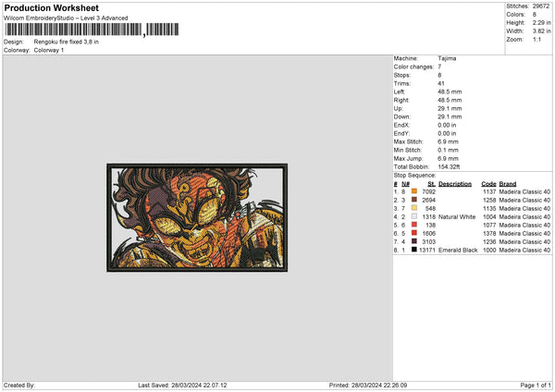555x392 pixels.
Task: Click the zoom value '1:1'
Action: [x=536, y=39]
